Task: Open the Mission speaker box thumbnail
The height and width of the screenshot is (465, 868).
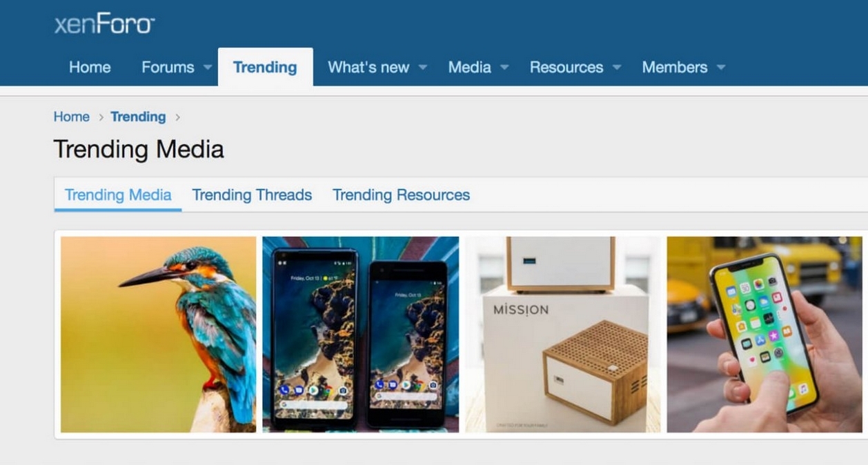Action: click(x=562, y=335)
